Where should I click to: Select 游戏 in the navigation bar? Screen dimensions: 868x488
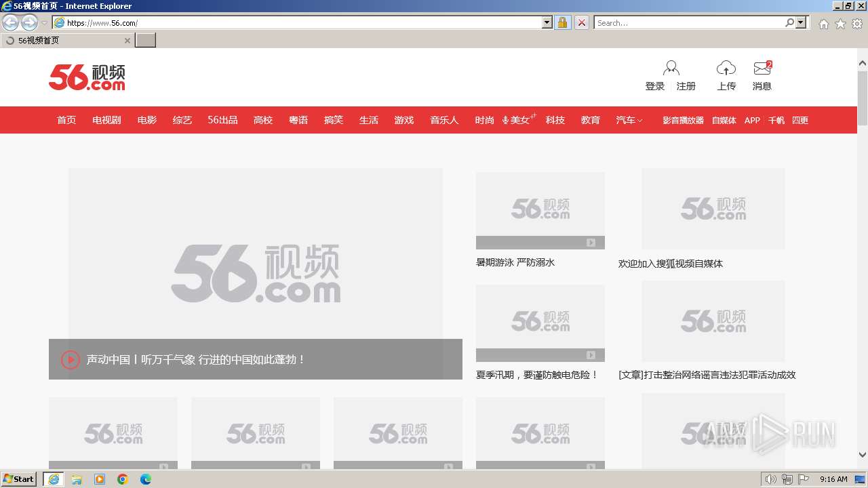coord(404,120)
